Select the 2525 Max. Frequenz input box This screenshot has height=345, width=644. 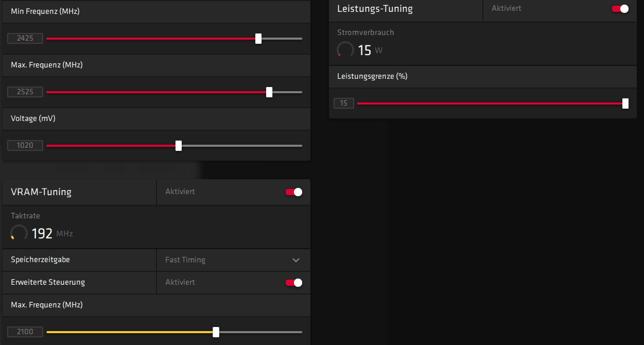pos(25,92)
